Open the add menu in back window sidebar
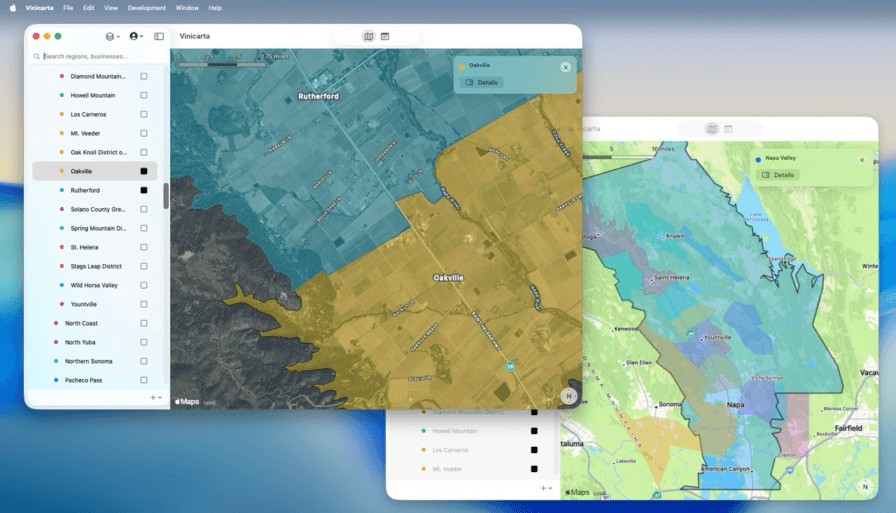Image resolution: width=896 pixels, height=513 pixels. [546, 488]
